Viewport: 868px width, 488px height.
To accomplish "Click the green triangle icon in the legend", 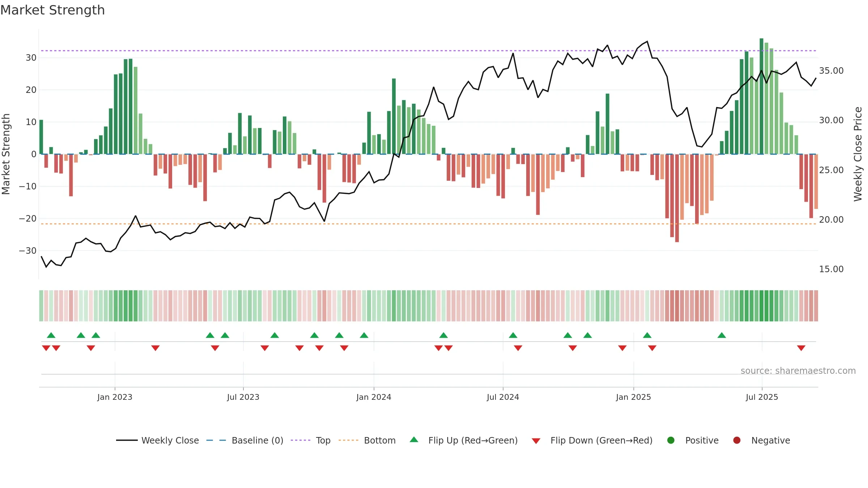I will tap(414, 440).
